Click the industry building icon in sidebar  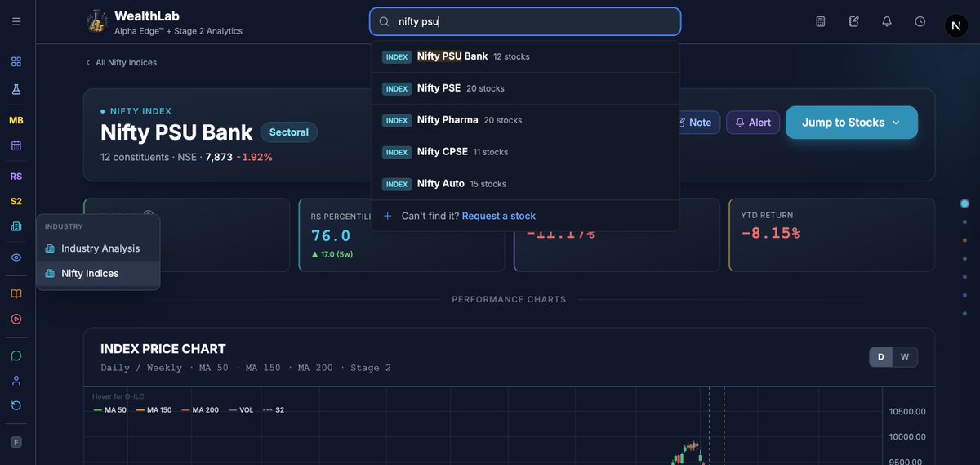pos(16,226)
